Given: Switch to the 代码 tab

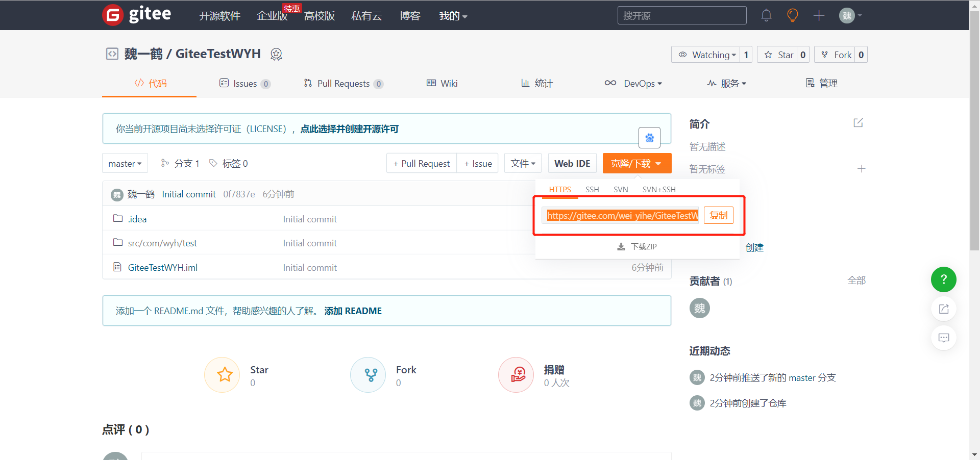Looking at the screenshot, I should (x=151, y=83).
